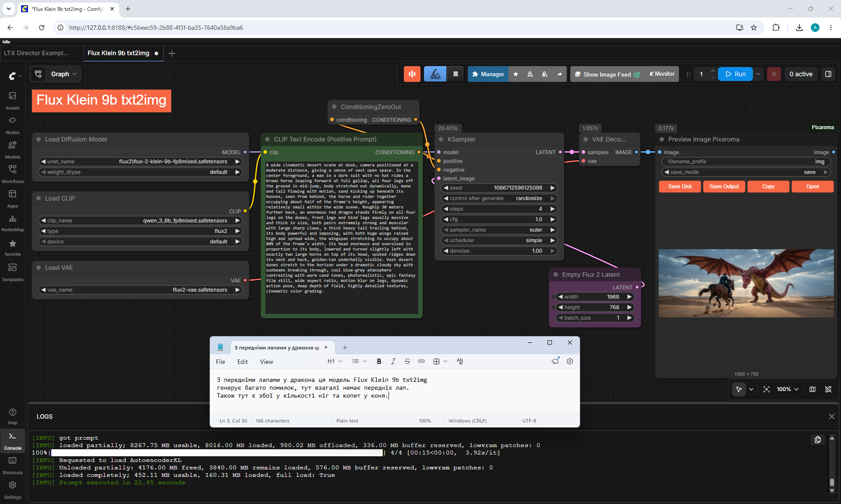
Task: Switch to LTX Director Example workflow tab
Action: tap(36, 53)
